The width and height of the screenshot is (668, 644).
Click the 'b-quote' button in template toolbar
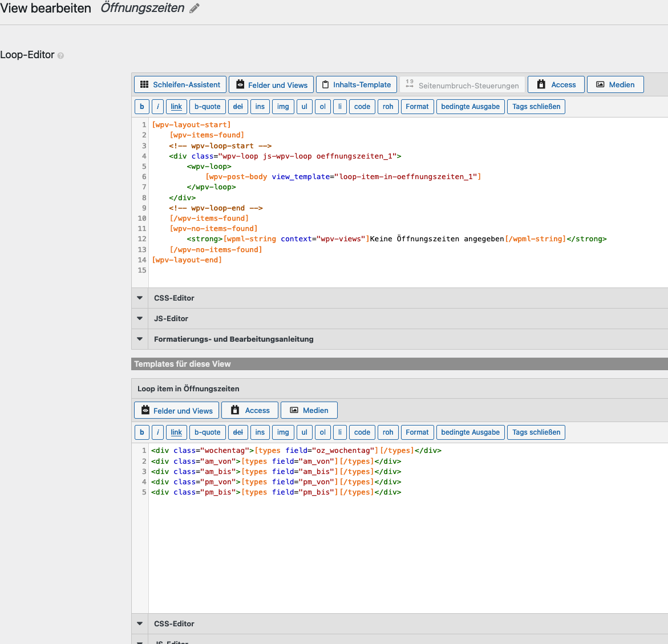click(207, 432)
